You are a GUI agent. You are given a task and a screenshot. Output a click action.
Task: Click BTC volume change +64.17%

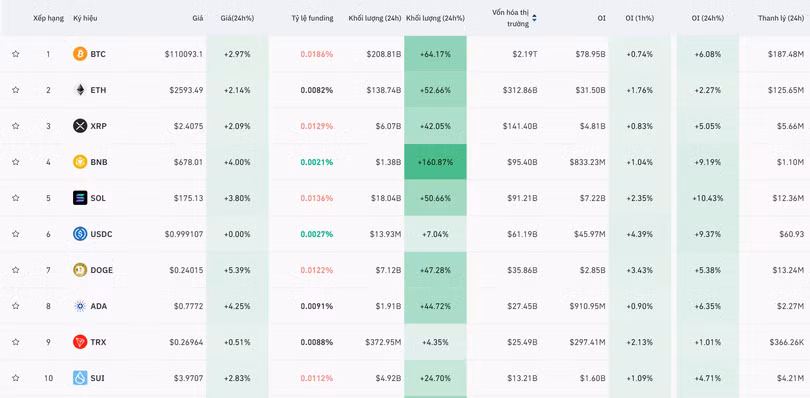click(435, 54)
